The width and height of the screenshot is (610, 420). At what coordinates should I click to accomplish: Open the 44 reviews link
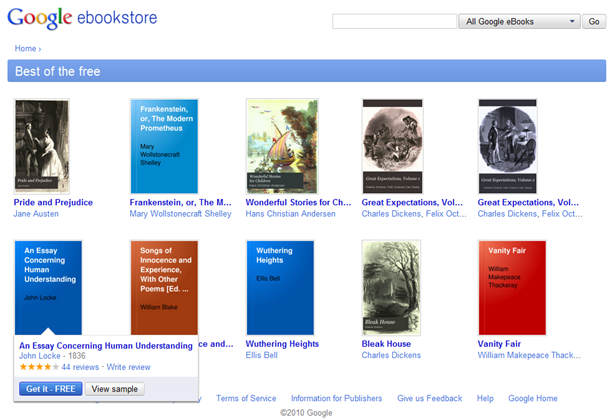coord(80,367)
